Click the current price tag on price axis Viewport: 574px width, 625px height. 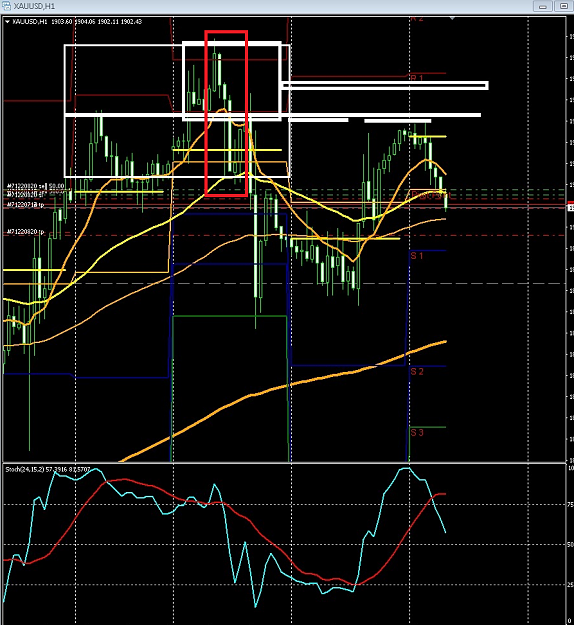tap(570, 208)
